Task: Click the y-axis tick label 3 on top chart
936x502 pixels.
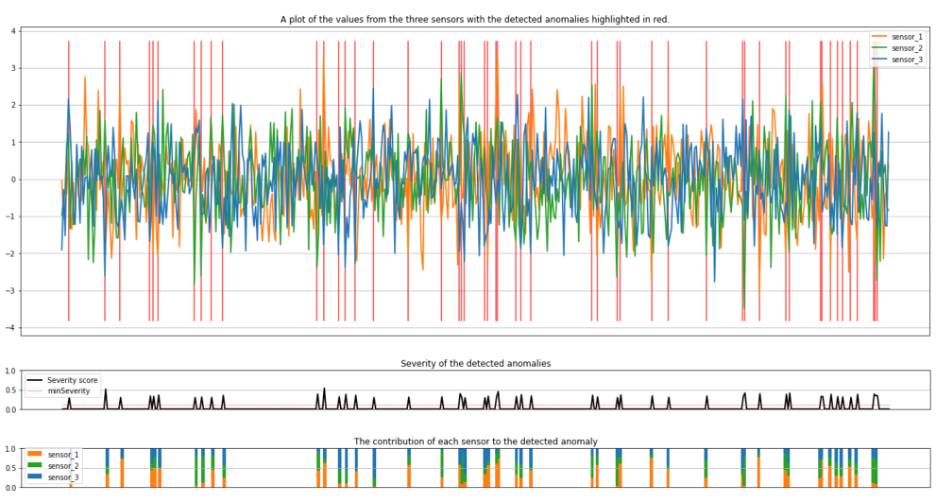Action: tap(14, 68)
